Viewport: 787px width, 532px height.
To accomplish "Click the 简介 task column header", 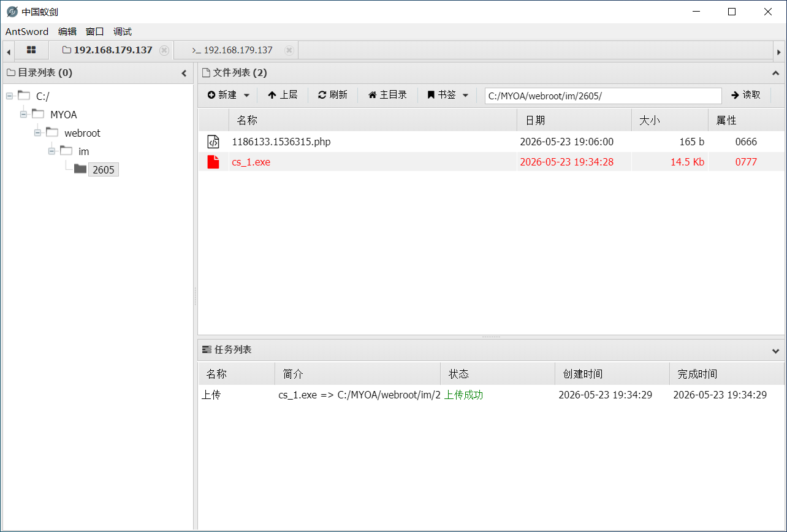I will [x=357, y=374].
